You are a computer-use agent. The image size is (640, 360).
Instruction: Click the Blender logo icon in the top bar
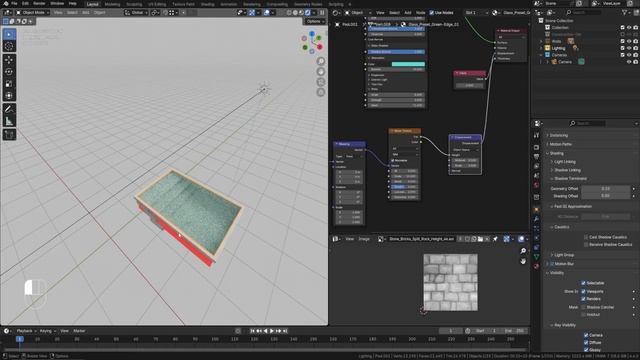(x=6, y=3)
